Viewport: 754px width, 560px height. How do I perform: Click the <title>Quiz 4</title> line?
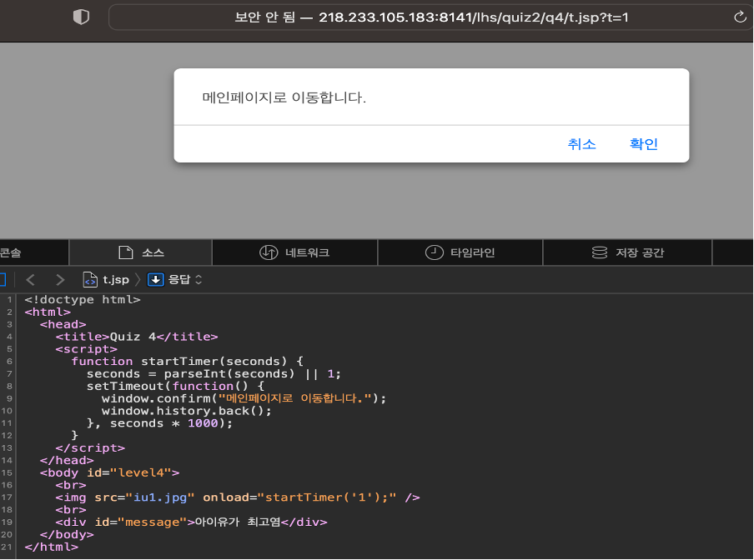pyautogui.click(x=137, y=337)
